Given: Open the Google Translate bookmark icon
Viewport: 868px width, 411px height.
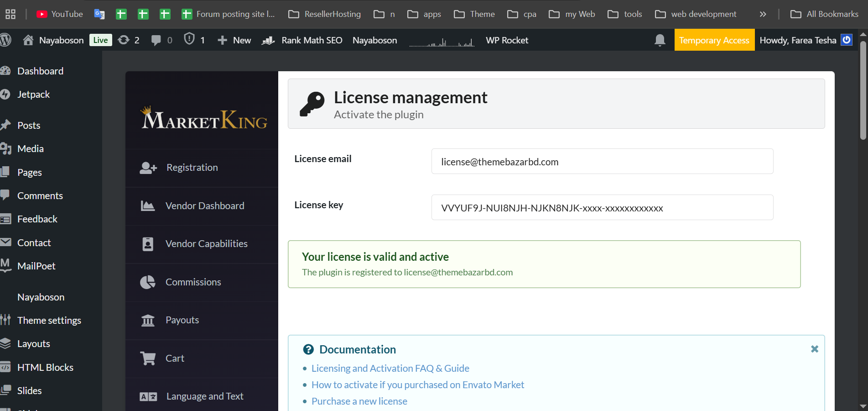Looking at the screenshot, I should point(99,14).
